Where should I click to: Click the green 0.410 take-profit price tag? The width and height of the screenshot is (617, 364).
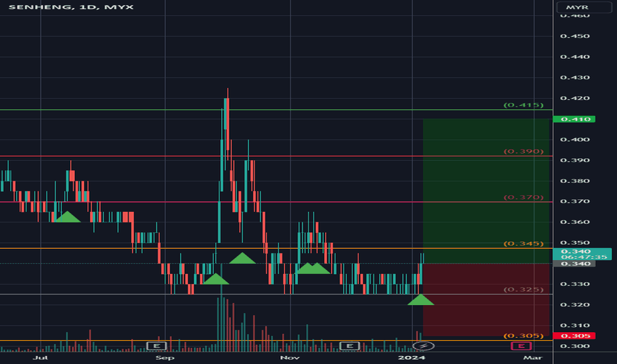[x=574, y=119]
